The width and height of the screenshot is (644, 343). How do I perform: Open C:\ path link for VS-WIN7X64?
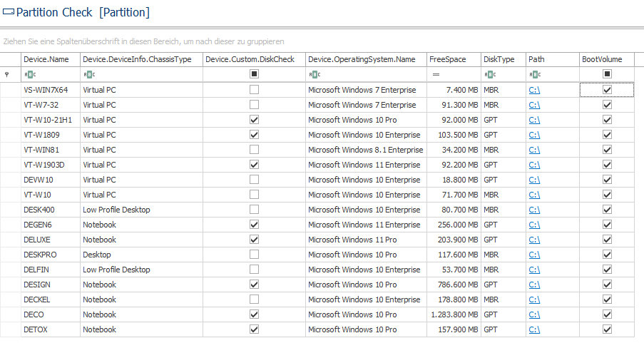click(534, 90)
